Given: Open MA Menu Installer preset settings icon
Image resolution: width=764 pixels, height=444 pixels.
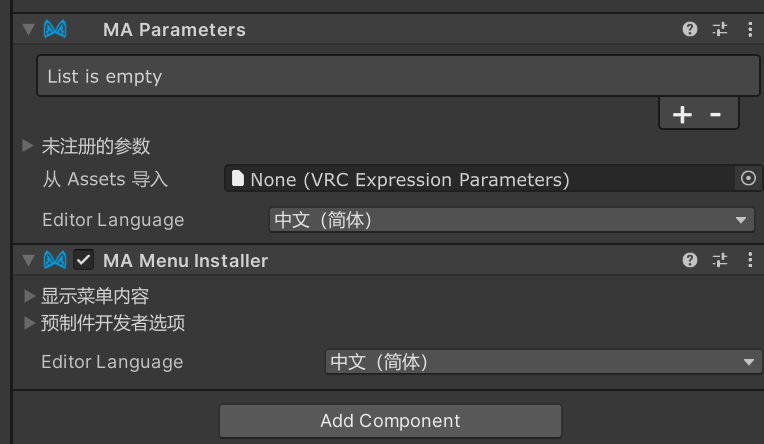Looking at the screenshot, I should click(x=720, y=261).
